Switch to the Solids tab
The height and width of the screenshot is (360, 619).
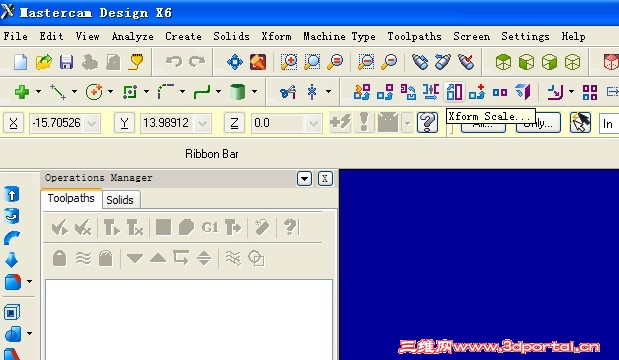click(x=120, y=200)
